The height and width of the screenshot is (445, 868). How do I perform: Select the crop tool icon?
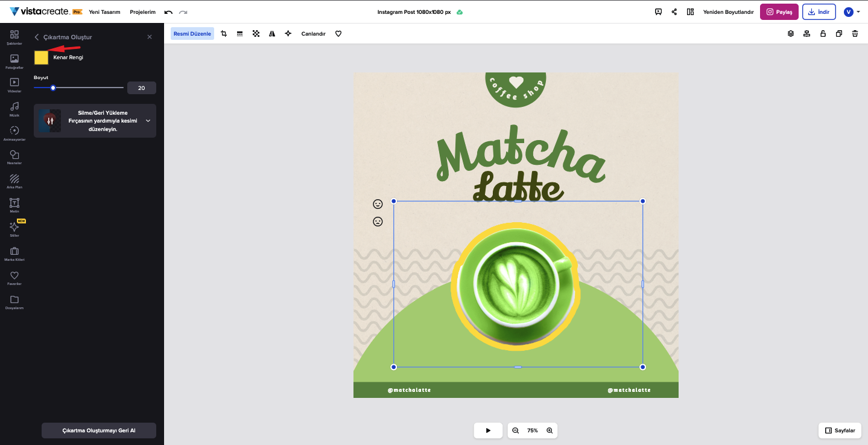point(224,34)
